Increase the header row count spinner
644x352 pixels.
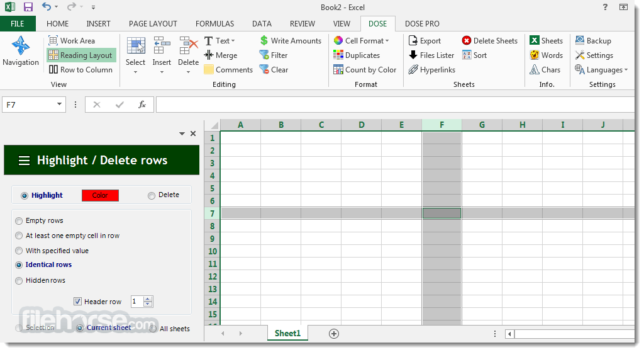[x=148, y=298]
